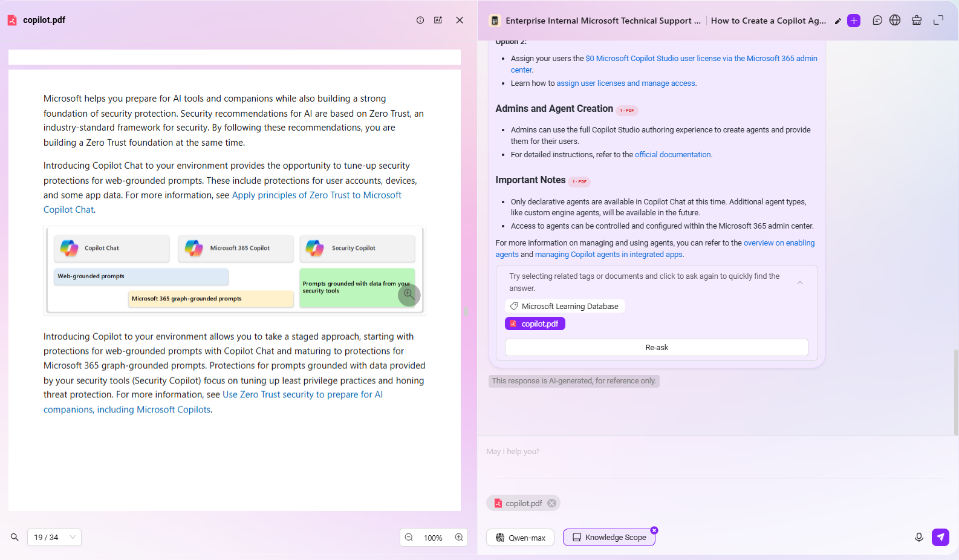Open managing Copilot agents in integrated apps link

tap(608, 255)
